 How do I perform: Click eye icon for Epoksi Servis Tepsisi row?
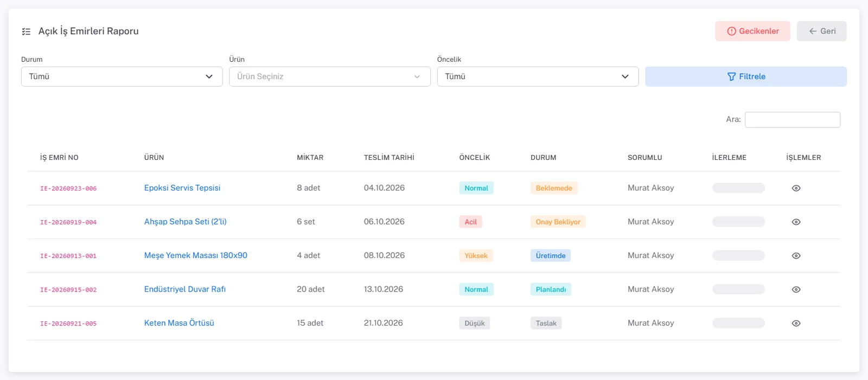coord(796,188)
